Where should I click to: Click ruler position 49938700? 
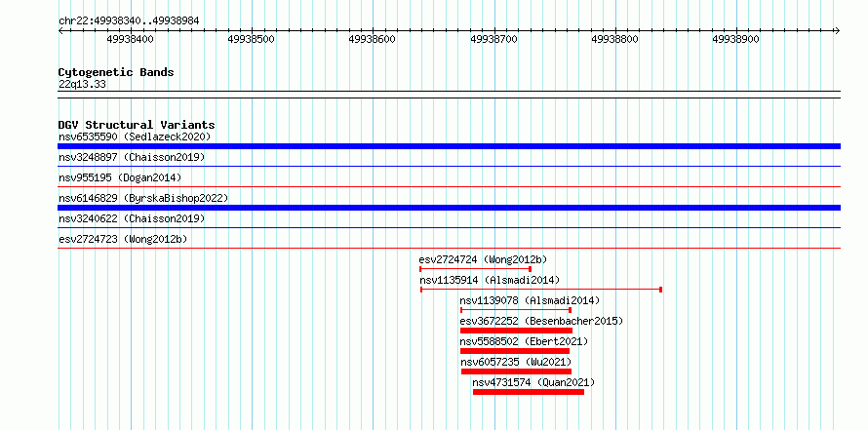pyautogui.click(x=493, y=39)
